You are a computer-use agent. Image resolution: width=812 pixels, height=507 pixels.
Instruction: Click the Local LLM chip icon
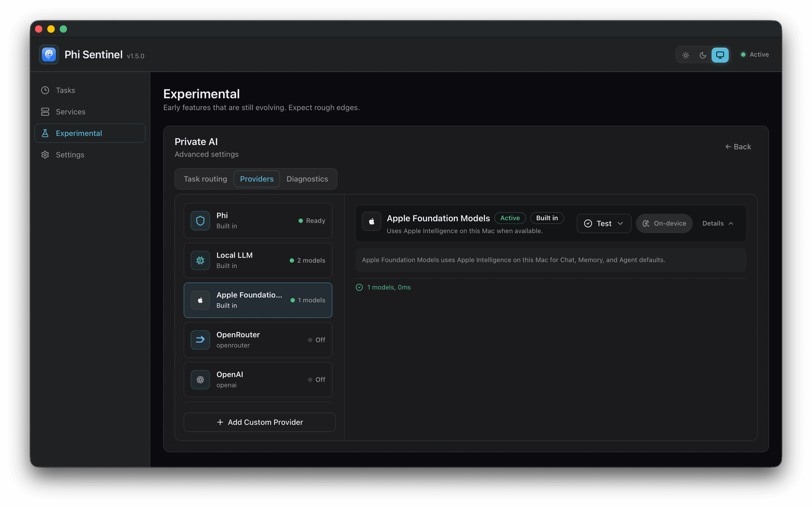[200, 260]
